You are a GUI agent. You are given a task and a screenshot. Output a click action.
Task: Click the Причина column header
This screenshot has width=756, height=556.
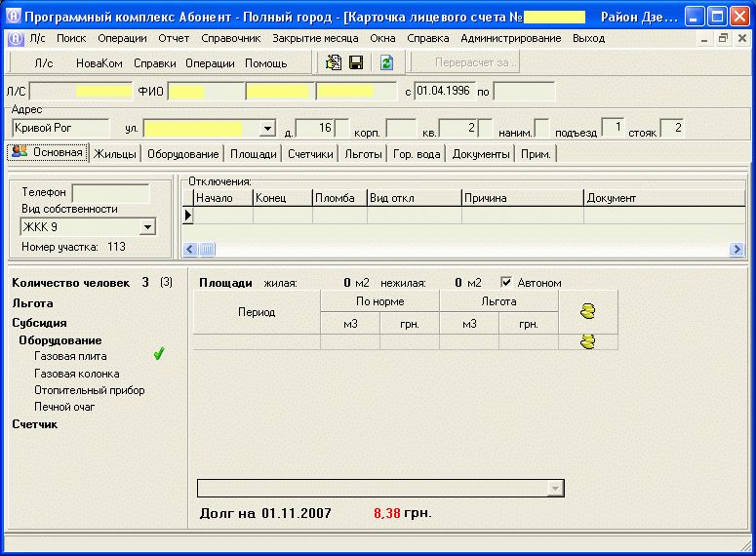click(523, 198)
